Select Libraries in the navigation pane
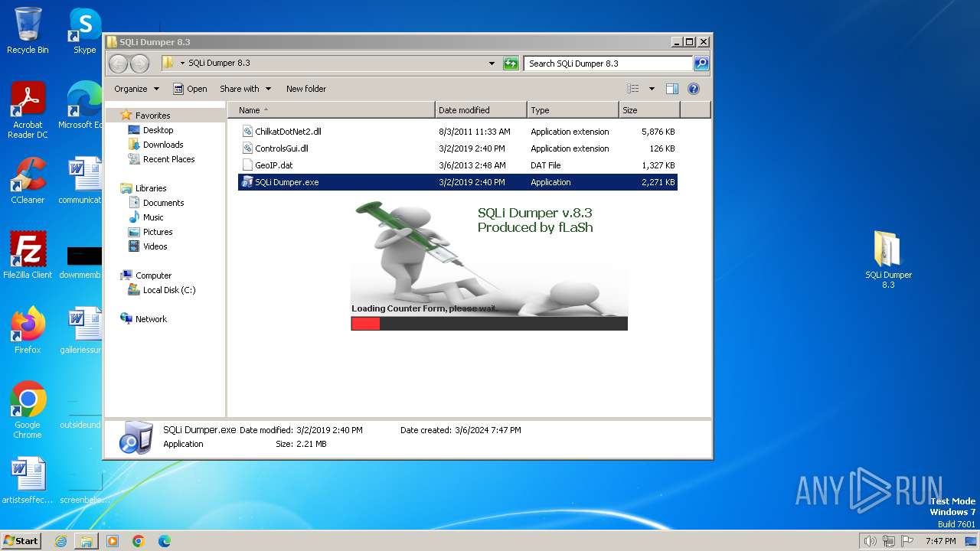Screen dimensions: 980x551 tap(150, 188)
